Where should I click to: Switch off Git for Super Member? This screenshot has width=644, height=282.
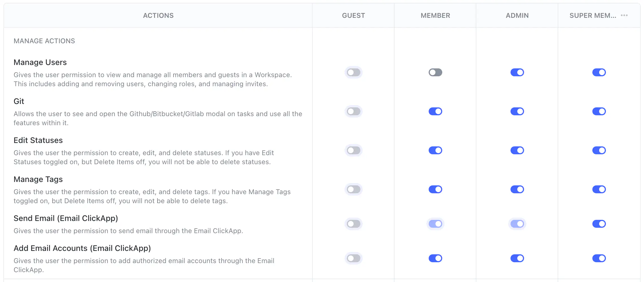point(599,111)
